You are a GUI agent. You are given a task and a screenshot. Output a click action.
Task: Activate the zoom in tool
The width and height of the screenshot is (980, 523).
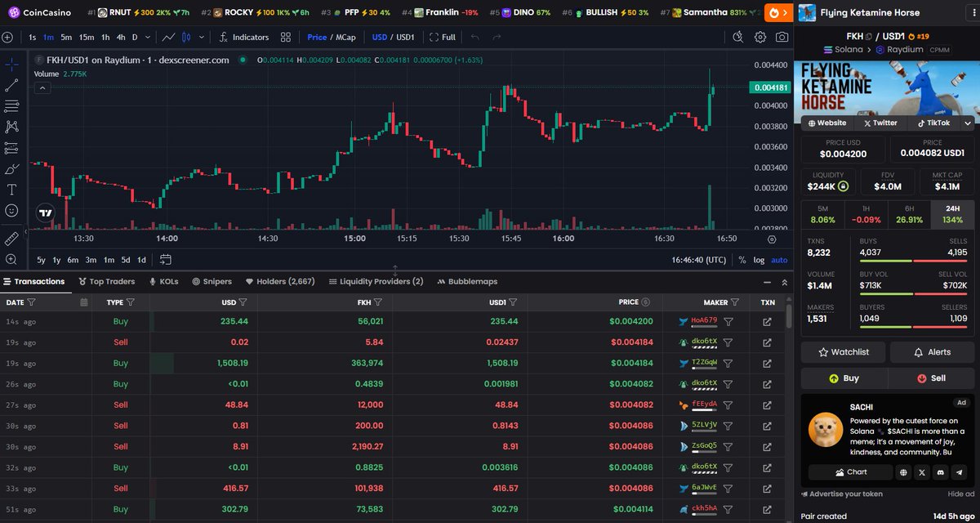11,260
